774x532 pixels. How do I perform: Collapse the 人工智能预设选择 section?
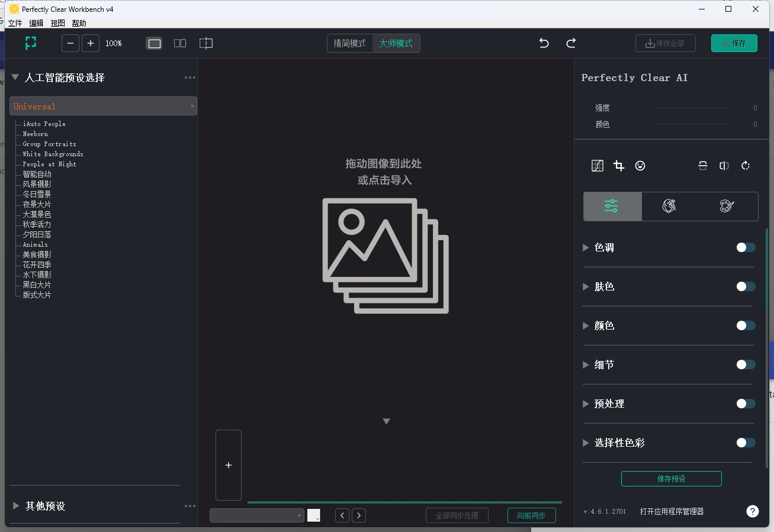point(15,78)
